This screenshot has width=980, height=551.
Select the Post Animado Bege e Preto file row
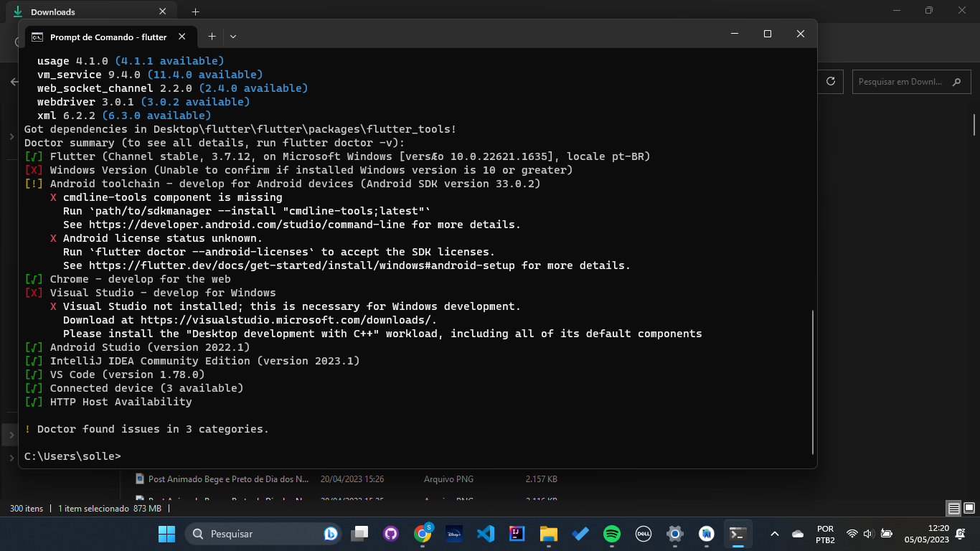pos(348,479)
